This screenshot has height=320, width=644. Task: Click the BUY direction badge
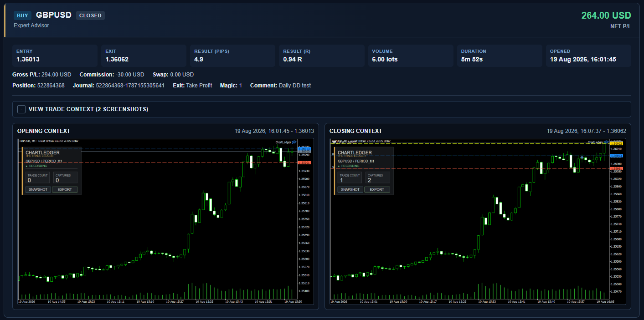pyautogui.click(x=22, y=15)
